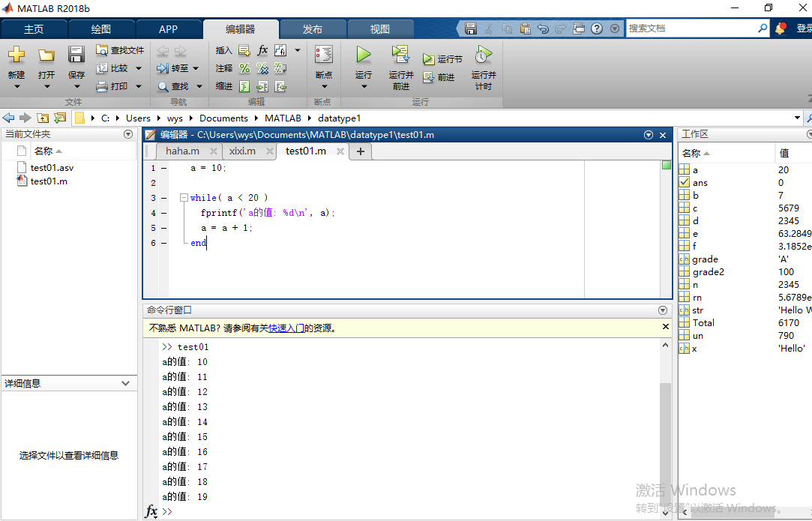Switch to the APP tab
This screenshot has height=521, width=812.
168,29
